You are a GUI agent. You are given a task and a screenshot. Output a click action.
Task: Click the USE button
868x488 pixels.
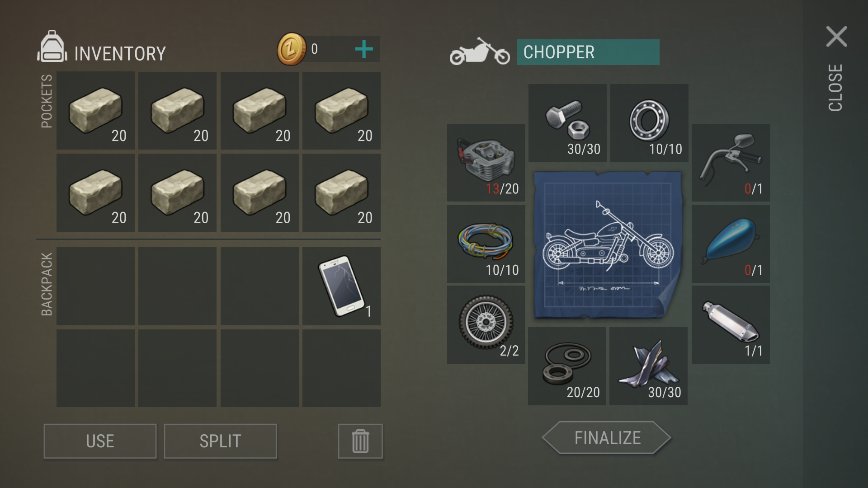pyautogui.click(x=100, y=441)
